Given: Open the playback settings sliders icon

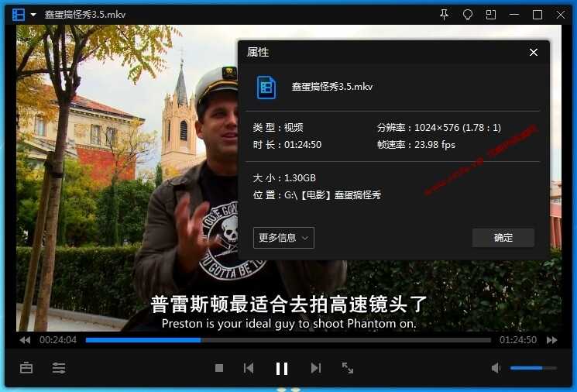Looking at the screenshot, I should coord(59,368).
